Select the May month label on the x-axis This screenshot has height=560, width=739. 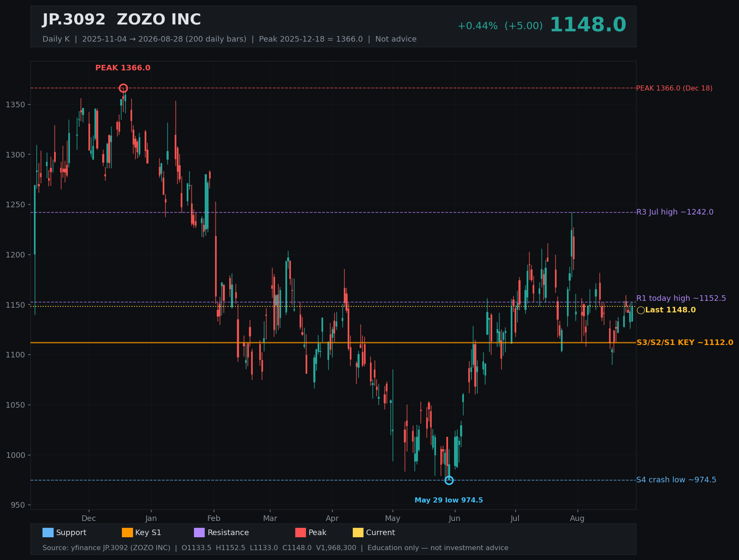(x=393, y=518)
